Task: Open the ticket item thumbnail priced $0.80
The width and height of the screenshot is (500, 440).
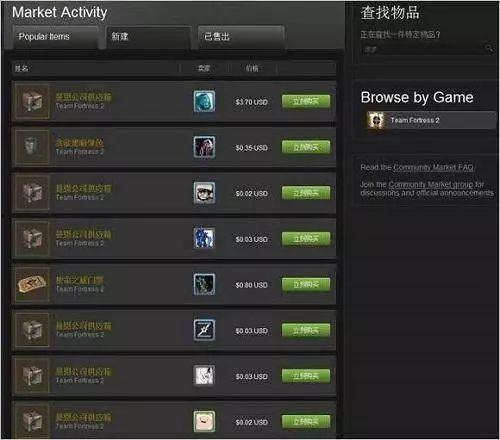Action: click(x=32, y=284)
